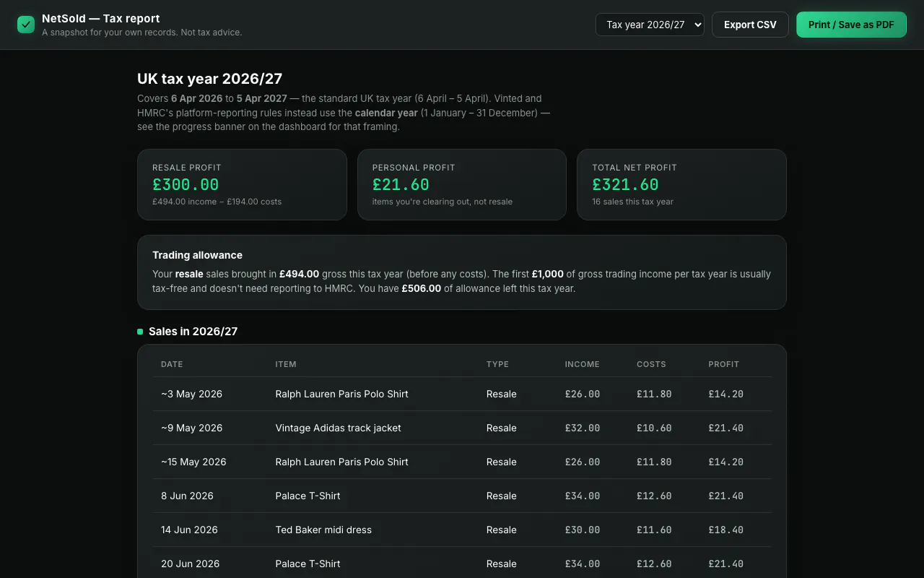Screen dimensions: 924x578
Task: Click '16 sales this tax year' caption
Action: pyautogui.click(x=632, y=202)
